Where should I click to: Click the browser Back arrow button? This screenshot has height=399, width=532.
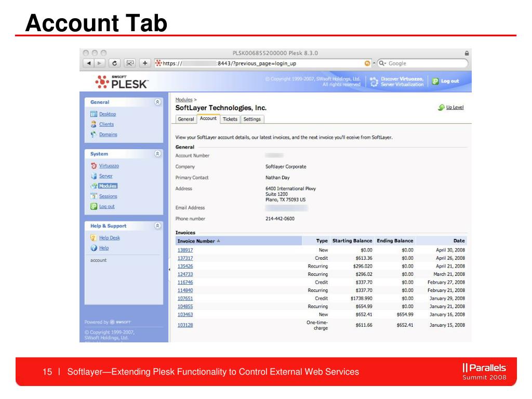click(88, 63)
